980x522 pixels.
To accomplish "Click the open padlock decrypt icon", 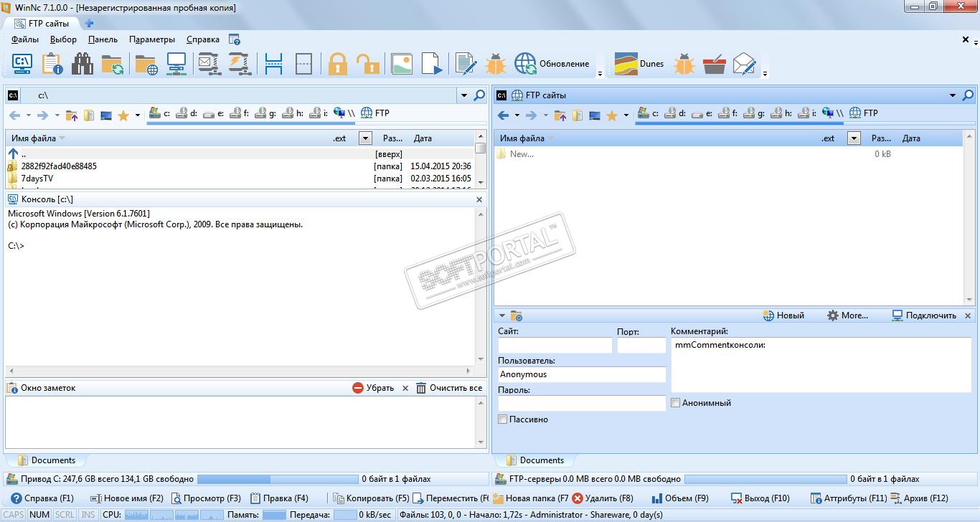I will (x=368, y=64).
